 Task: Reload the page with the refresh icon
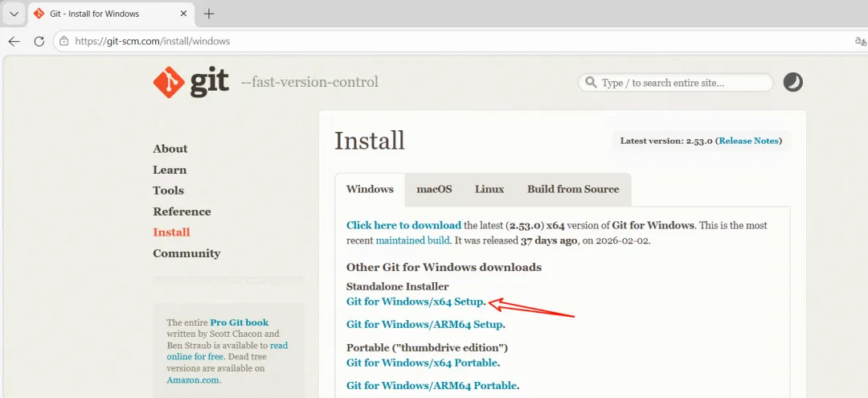pyautogui.click(x=39, y=41)
